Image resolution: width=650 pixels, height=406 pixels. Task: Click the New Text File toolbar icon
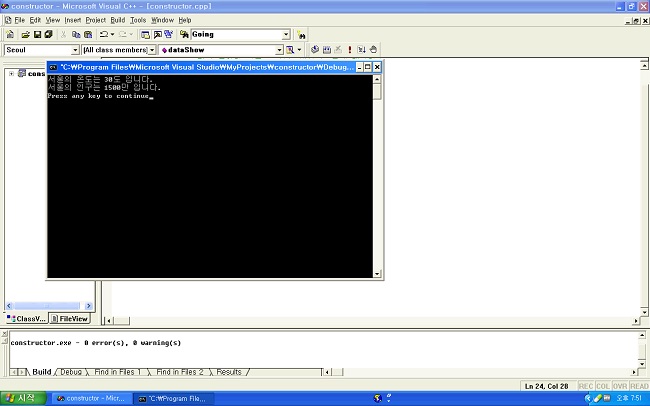(9, 34)
